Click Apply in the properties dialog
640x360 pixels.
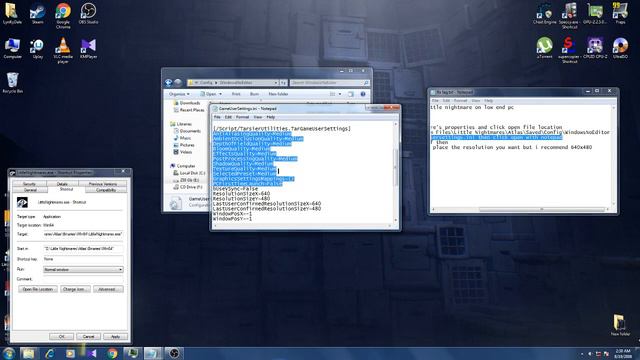point(116,336)
